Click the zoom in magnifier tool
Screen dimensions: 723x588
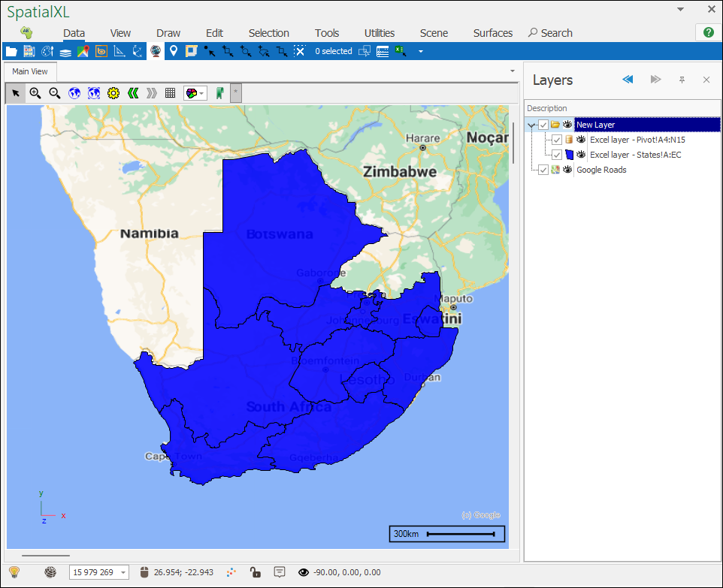click(x=35, y=93)
